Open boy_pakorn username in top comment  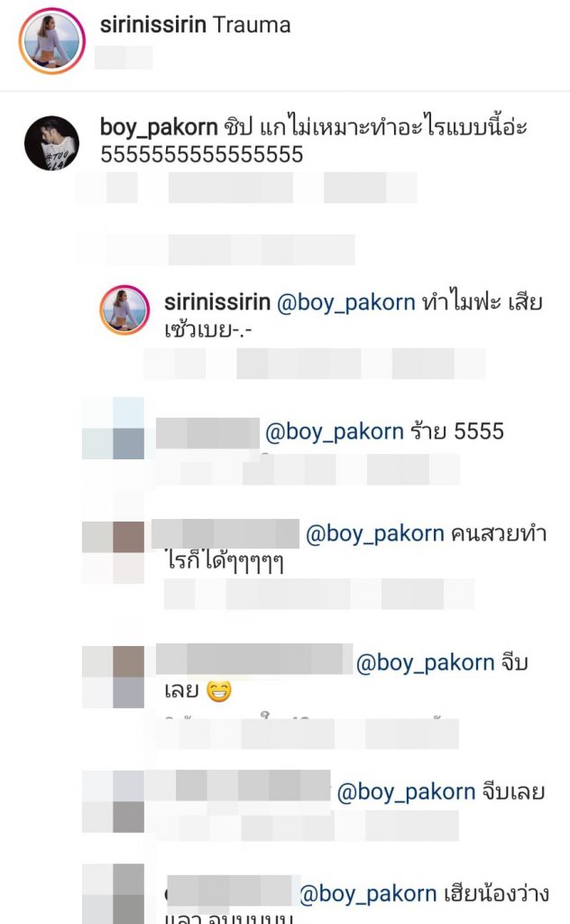pyautogui.click(x=159, y=127)
